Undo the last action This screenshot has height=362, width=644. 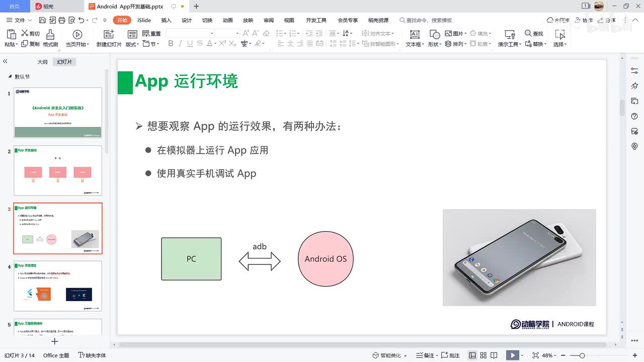[x=82, y=20]
